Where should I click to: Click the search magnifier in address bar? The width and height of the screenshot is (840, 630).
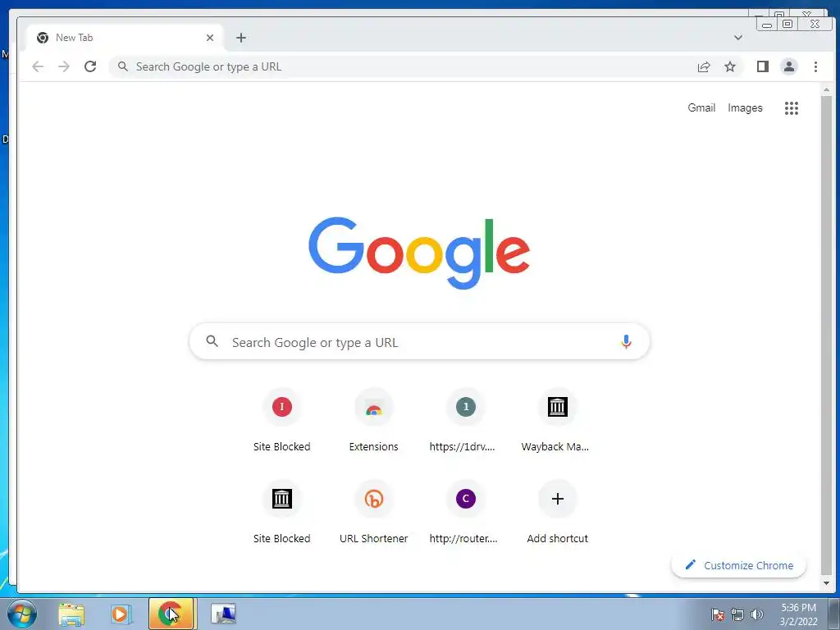point(123,66)
